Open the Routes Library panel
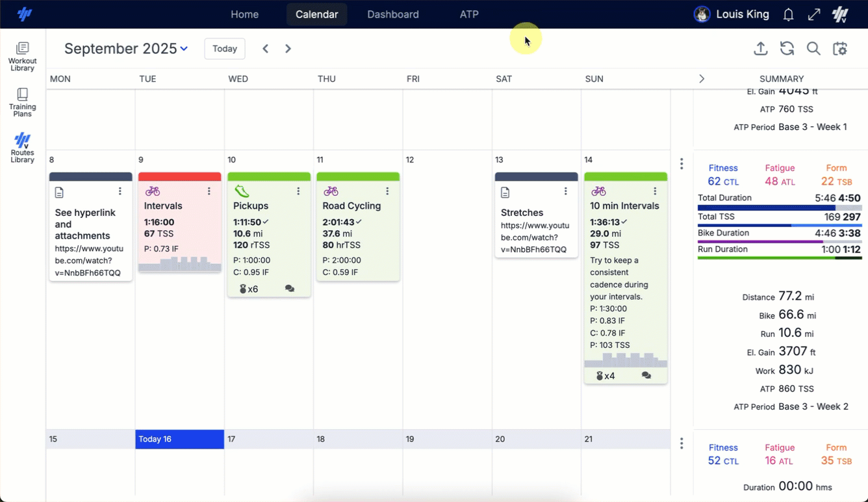The height and width of the screenshot is (502, 868). tap(22, 148)
